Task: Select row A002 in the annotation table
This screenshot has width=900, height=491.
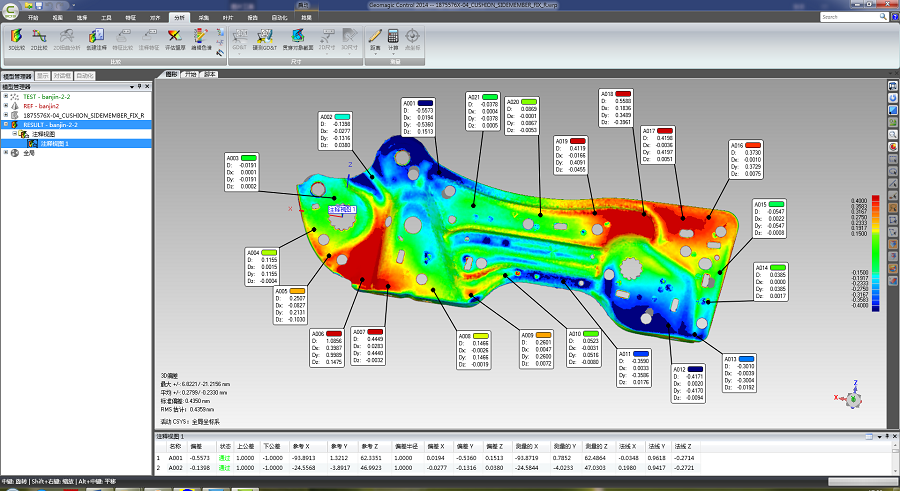Action: [x=175, y=467]
